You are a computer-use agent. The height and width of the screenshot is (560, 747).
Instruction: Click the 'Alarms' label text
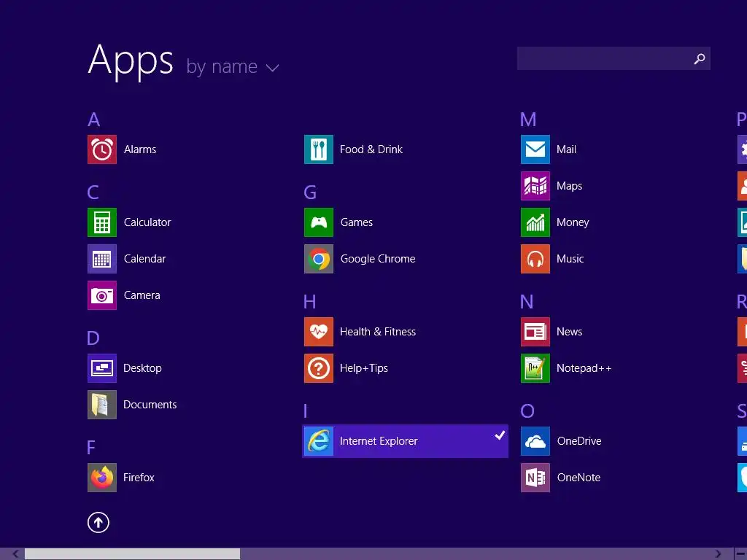pos(140,149)
